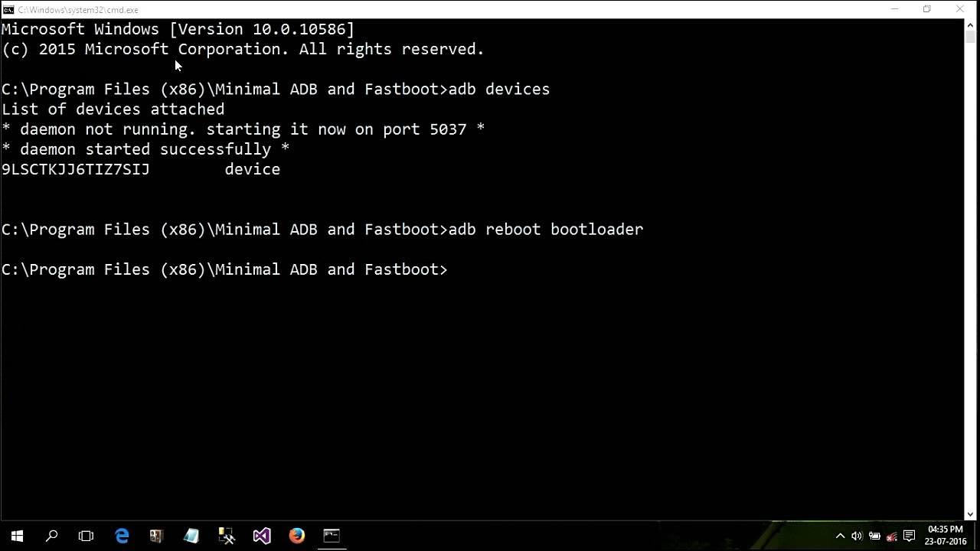
Task: Select the active Command Prompt taskbar icon
Action: coord(332,536)
